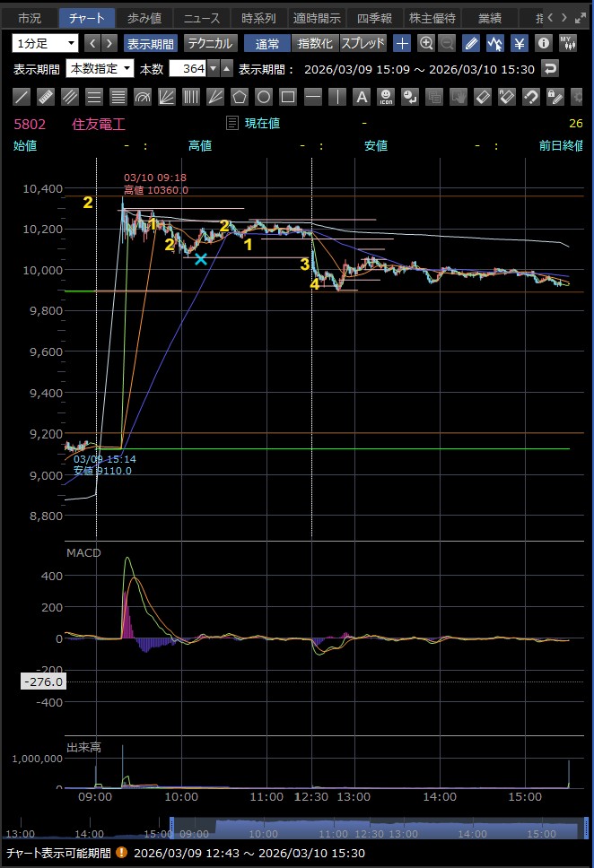The width and height of the screenshot is (594, 868).
Task: Switch chart mode to 通常
Action: pos(267,43)
